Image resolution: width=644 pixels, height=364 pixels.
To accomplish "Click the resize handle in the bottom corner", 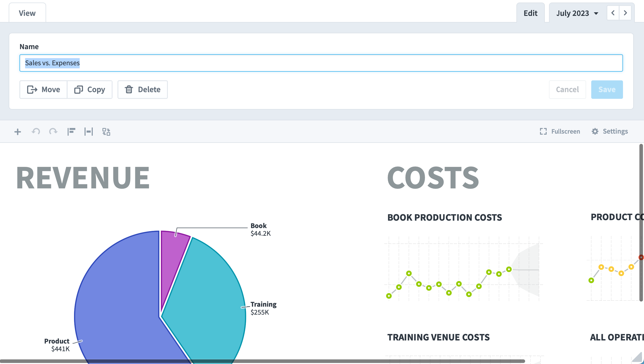I will pyautogui.click(x=637, y=357).
